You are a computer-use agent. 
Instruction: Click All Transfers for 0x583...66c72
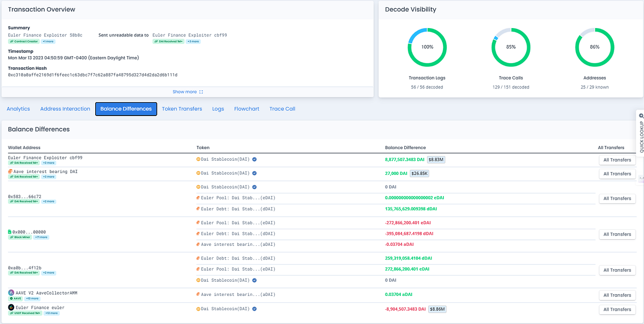[617, 198]
